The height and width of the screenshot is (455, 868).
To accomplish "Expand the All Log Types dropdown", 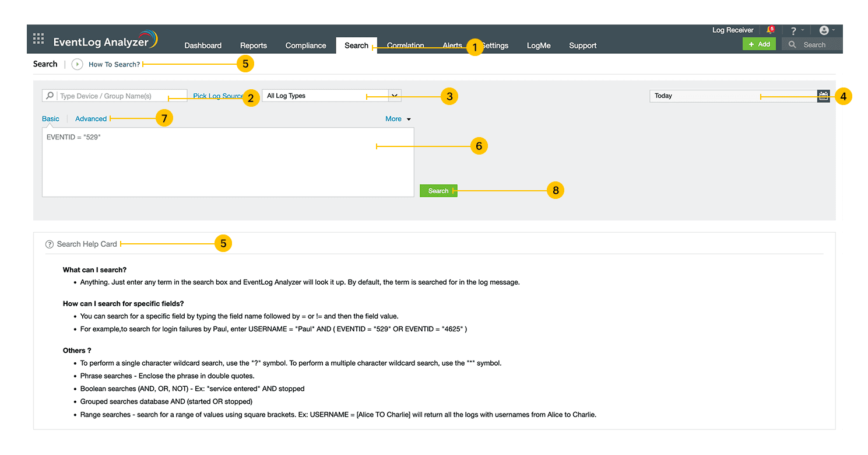I will pos(395,96).
